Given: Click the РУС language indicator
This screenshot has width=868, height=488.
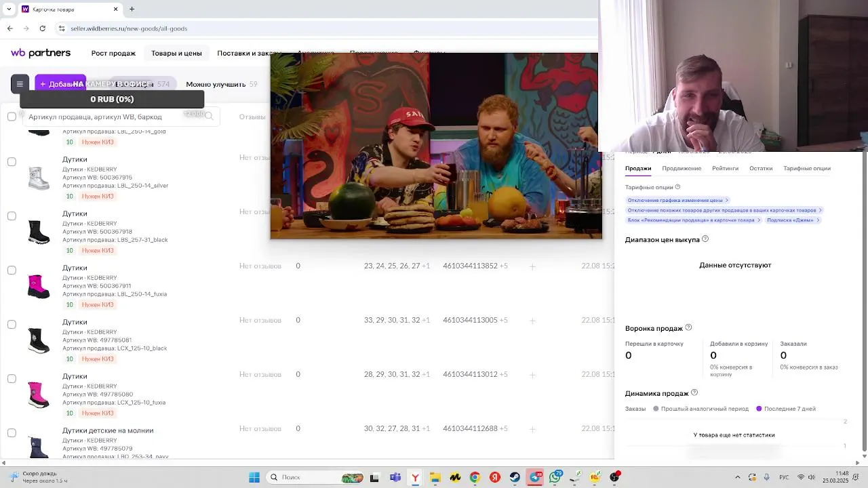Looking at the screenshot, I should [x=784, y=477].
